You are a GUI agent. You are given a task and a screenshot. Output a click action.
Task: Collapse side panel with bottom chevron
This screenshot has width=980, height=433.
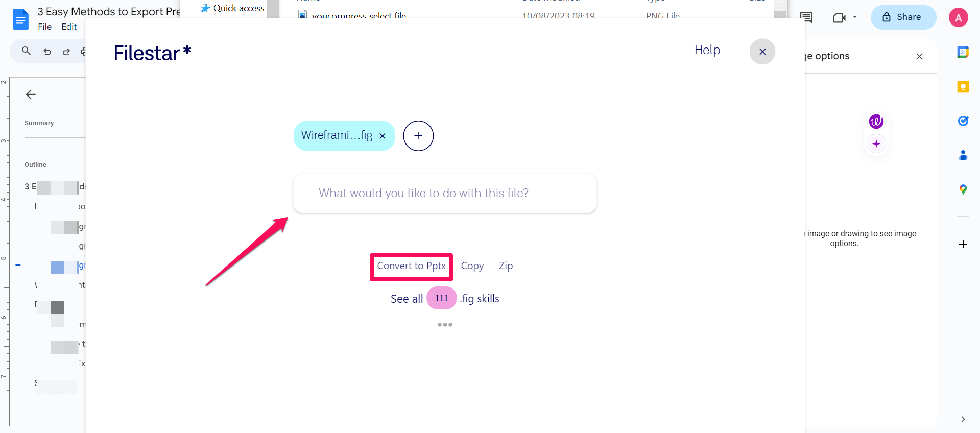pyautogui.click(x=963, y=419)
